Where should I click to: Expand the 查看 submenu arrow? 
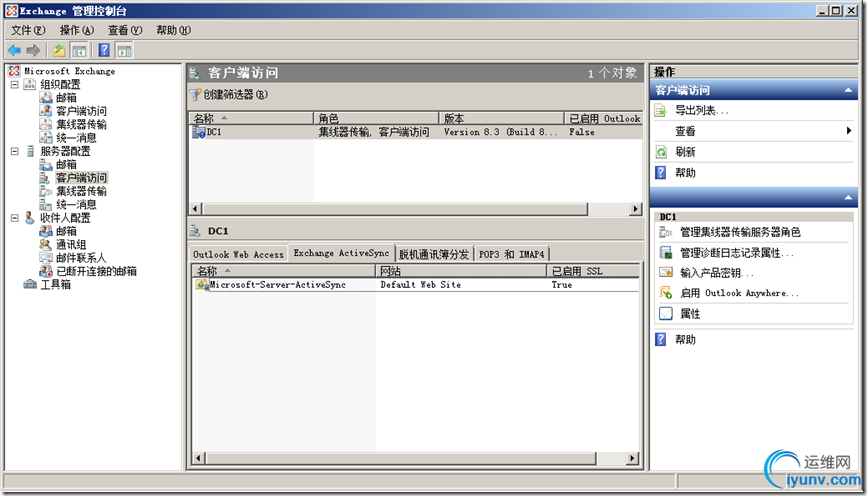(848, 131)
